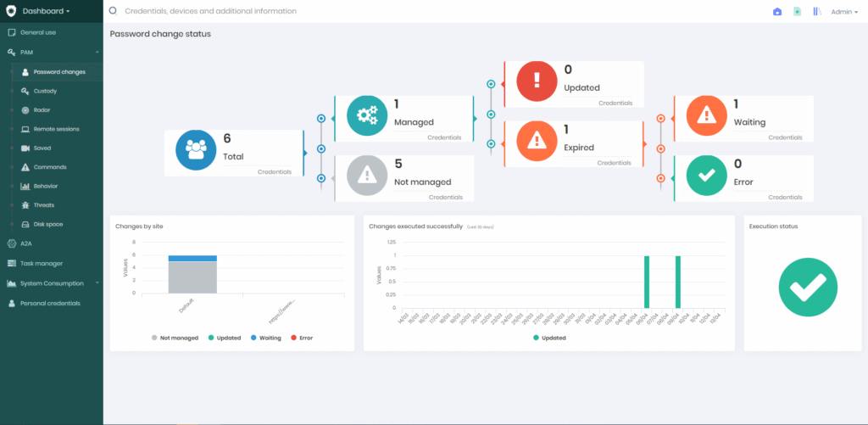Screen dimensions: 868x425
Task: Open Remote sessions in the sidebar
Action: click(56, 129)
